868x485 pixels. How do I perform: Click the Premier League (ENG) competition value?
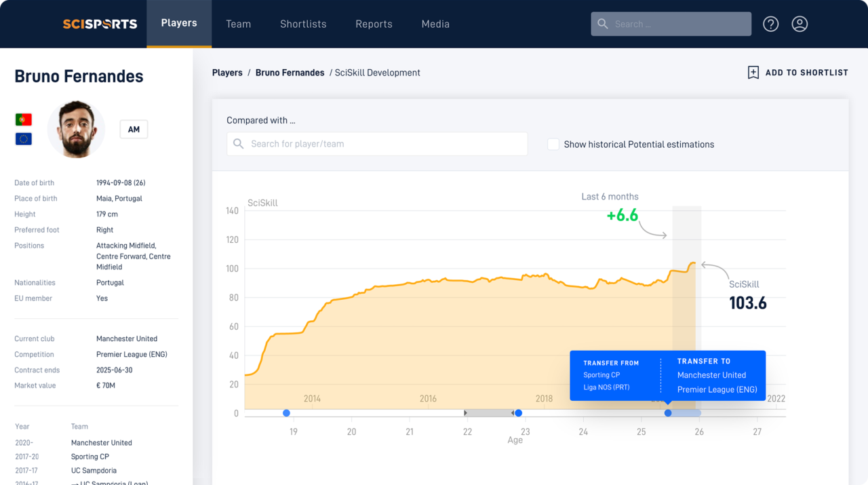point(132,354)
